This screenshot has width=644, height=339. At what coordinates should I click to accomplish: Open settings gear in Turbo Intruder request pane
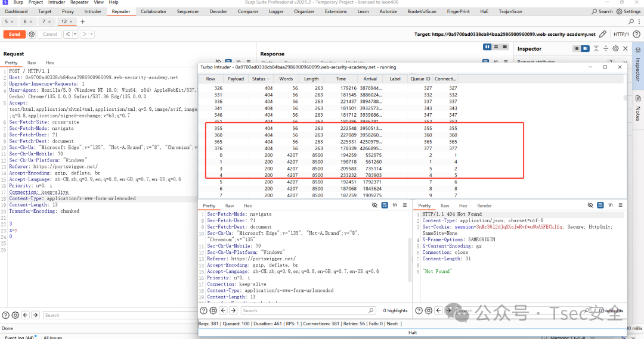tap(213, 310)
